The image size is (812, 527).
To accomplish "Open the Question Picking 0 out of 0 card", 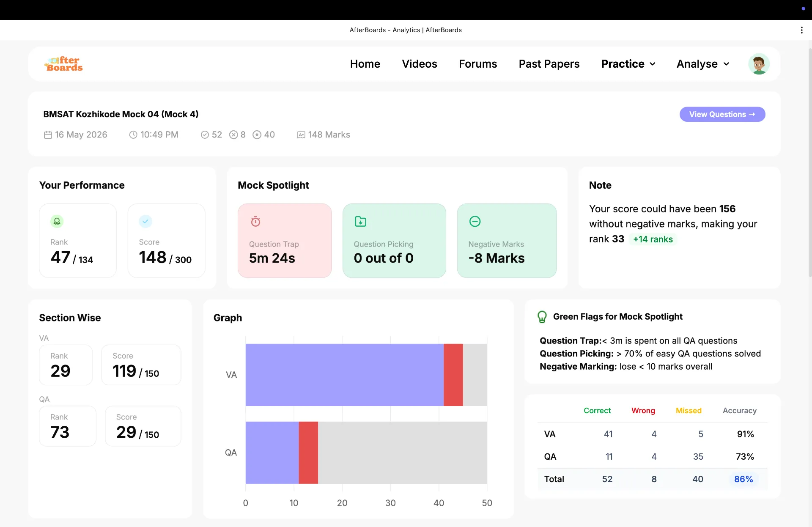I will [x=394, y=241].
